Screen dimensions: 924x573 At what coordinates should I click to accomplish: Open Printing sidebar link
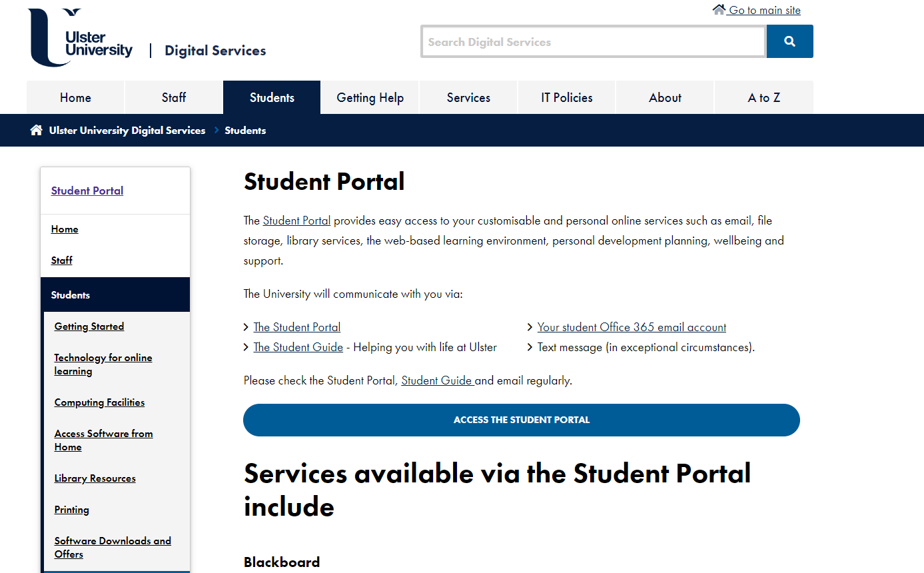72,510
